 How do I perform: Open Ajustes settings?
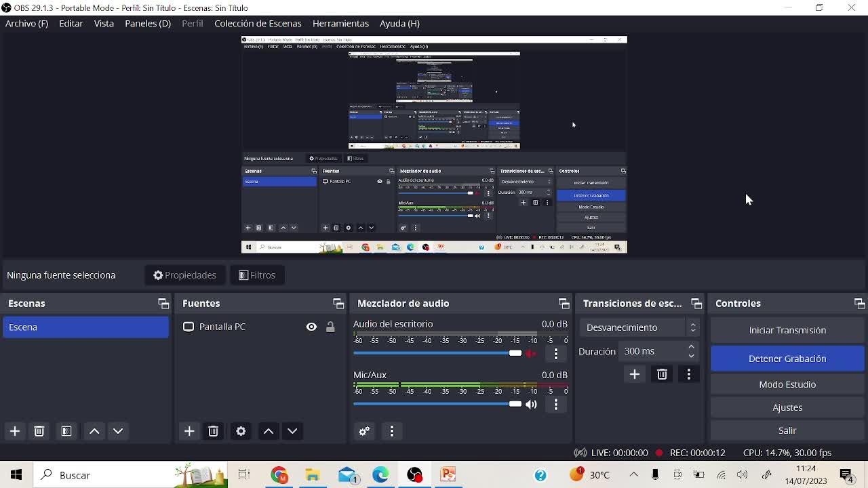787,407
